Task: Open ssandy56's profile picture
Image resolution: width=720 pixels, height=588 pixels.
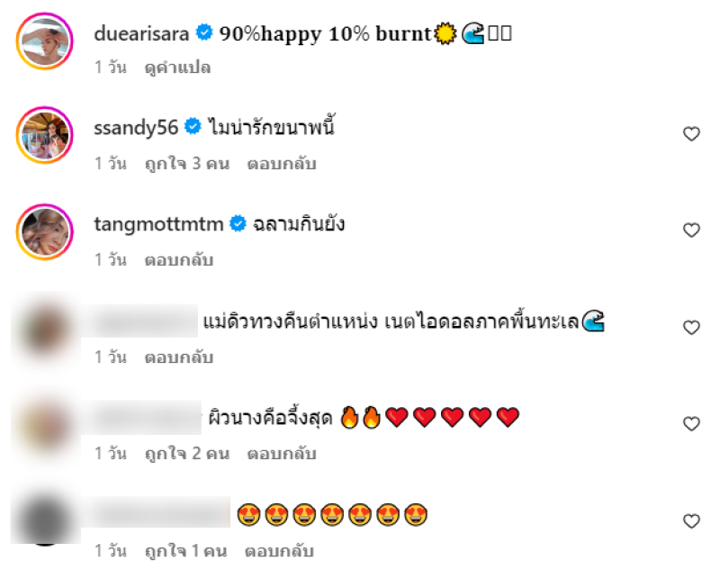Action: [44, 135]
